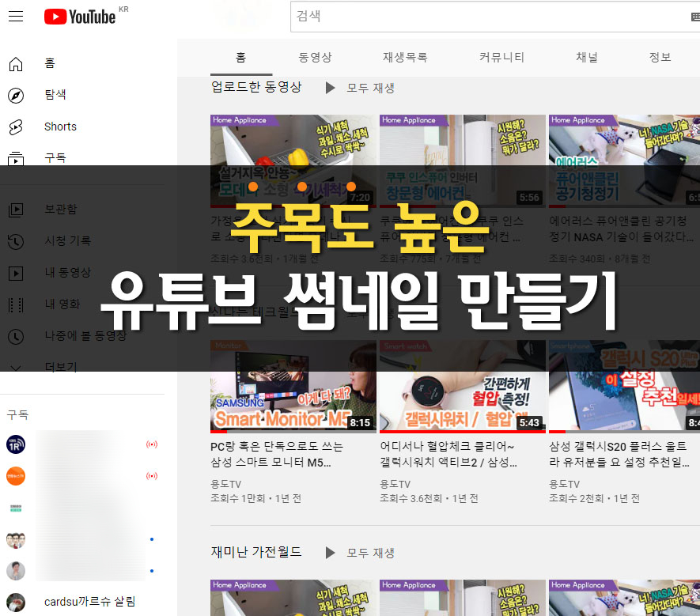This screenshot has width=700, height=616.
Task: Switch to the 커뮤니티 channel tab
Action: [501, 57]
